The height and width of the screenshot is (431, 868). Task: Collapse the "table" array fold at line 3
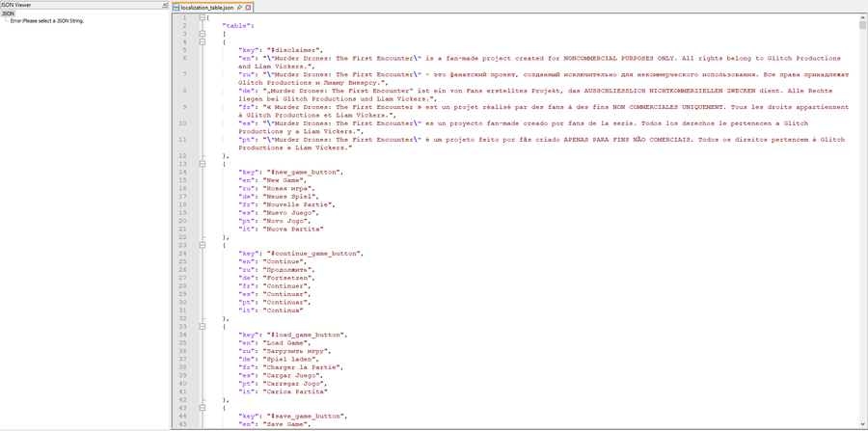[203, 34]
